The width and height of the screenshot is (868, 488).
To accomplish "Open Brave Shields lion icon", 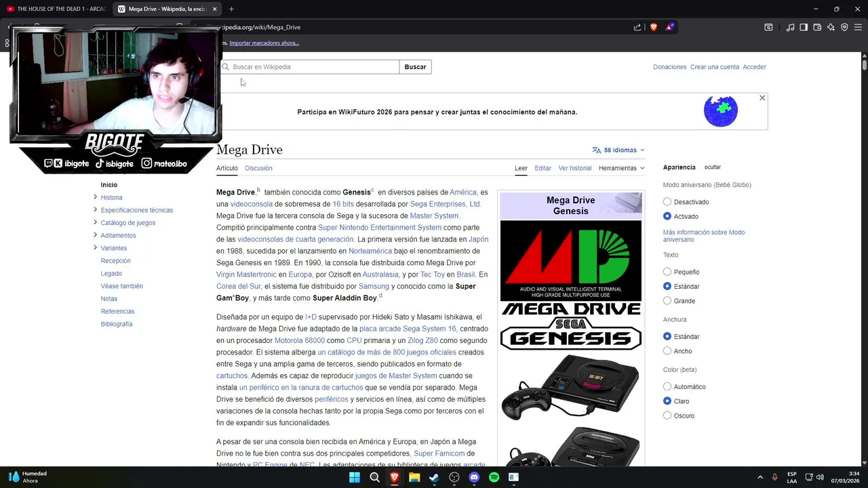I will (x=654, y=27).
